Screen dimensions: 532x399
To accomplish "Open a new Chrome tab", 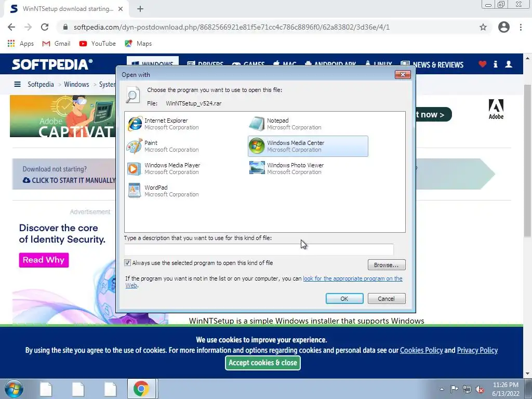I will tap(140, 9).
